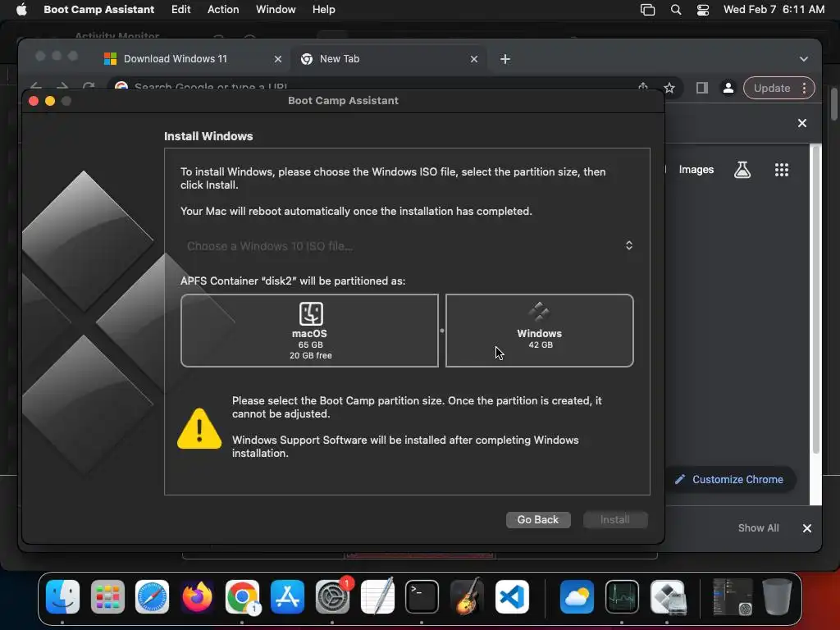
Task: Open Finder from the dock
Action: coord(62,597)
